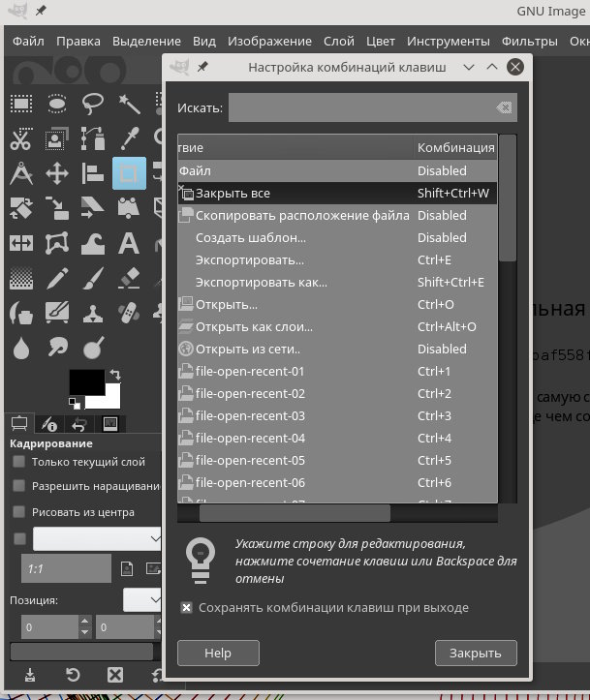Image resolution: width=590 pixels, height=700 pixels.
Task: Select the Rectangle Select tool
Action: coord(21,104)
